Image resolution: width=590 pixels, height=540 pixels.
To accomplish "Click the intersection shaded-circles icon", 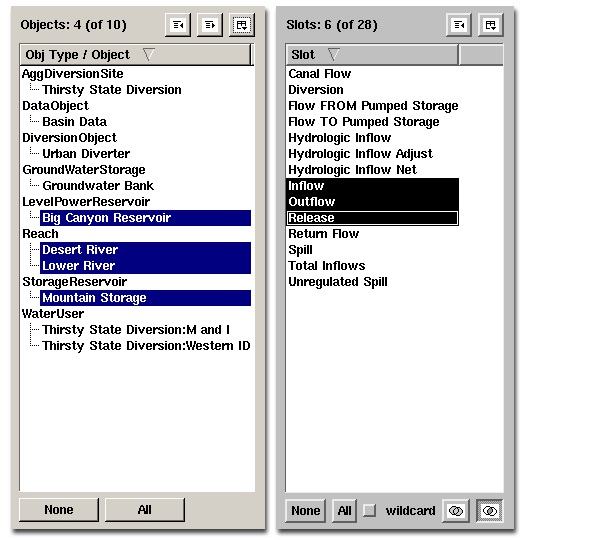I will 489,511.
